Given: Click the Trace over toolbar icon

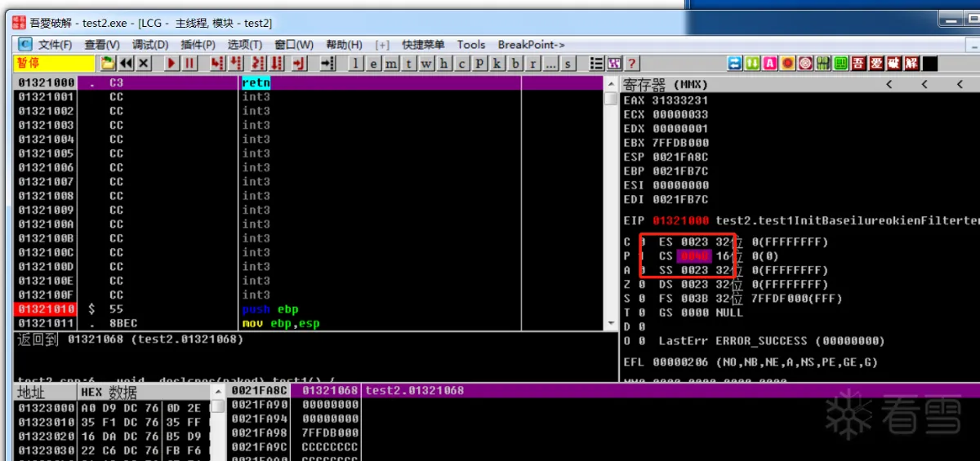Looking at the screenshot, I should point(277,63).
